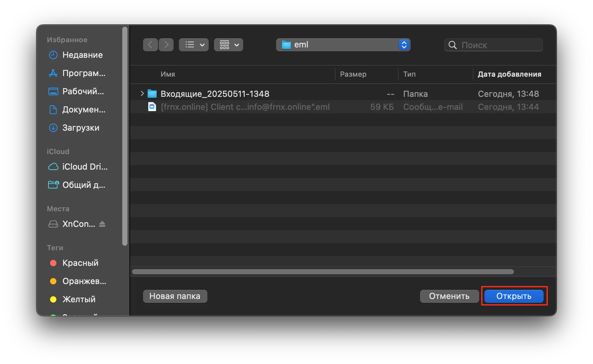Filter by the Красный tag
Viewport: 593px width, 364px height.
(x=80, y=263)
